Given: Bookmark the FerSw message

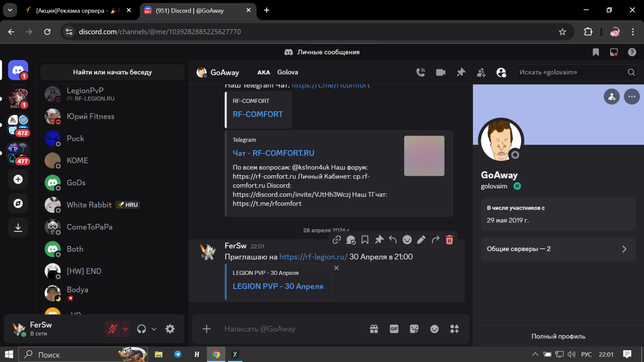Looking at the screenshot, I should tap(365, 240).
